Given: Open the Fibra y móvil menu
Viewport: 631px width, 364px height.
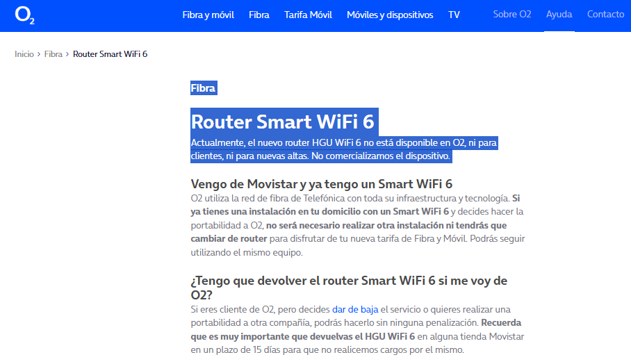Looking at the screenshot, I should (208, 15).
